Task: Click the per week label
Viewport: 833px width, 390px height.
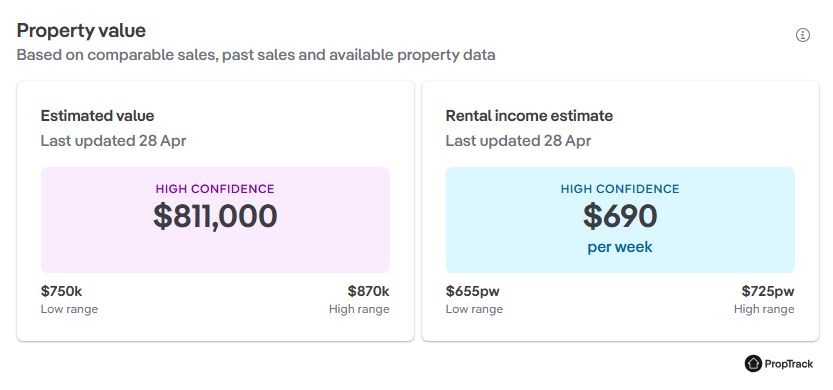Action: 620,247
